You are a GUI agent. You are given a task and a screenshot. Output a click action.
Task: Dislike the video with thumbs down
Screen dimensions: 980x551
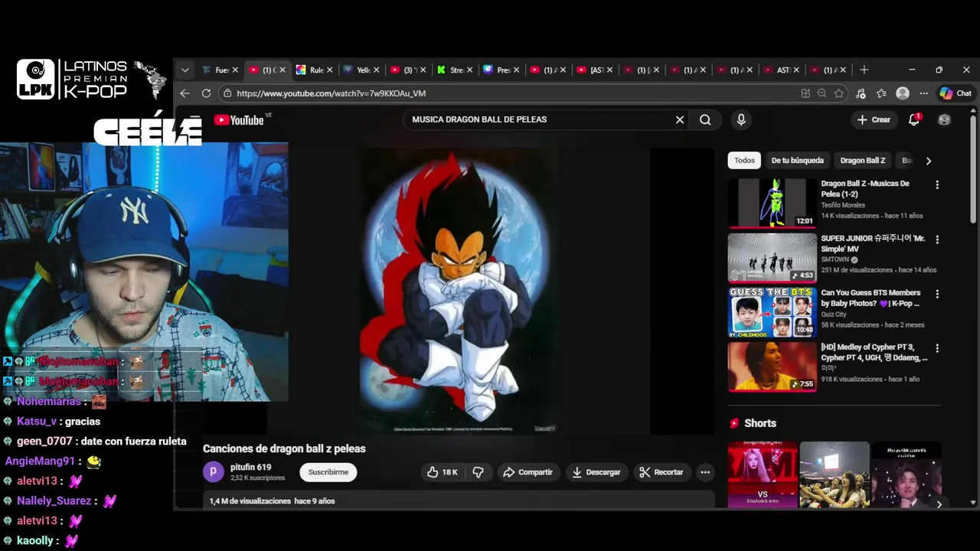pos(478,472)
